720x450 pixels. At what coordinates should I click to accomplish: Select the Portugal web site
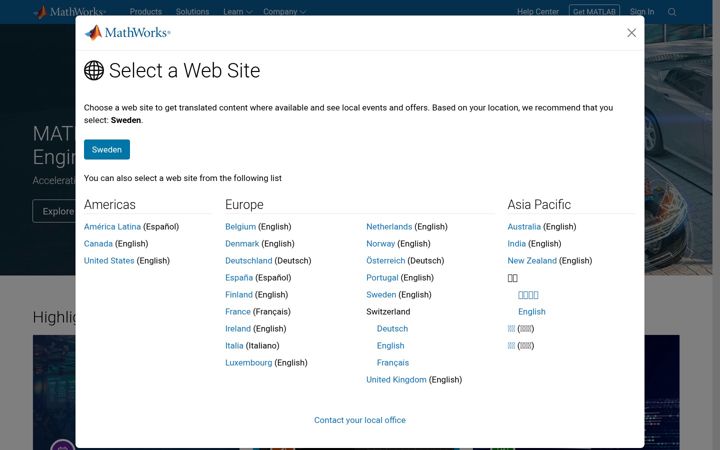coord(382,278)
